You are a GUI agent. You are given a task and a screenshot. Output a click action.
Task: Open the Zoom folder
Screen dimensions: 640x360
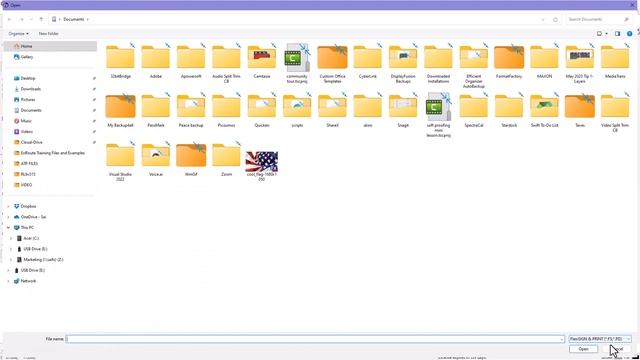pyautogui.click(x=226, y=159)
